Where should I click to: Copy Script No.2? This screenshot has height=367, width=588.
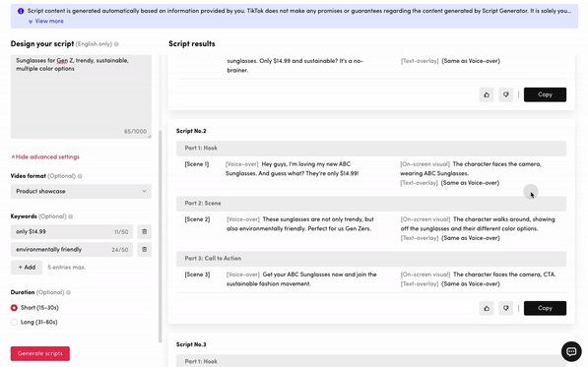click(545, 308)
